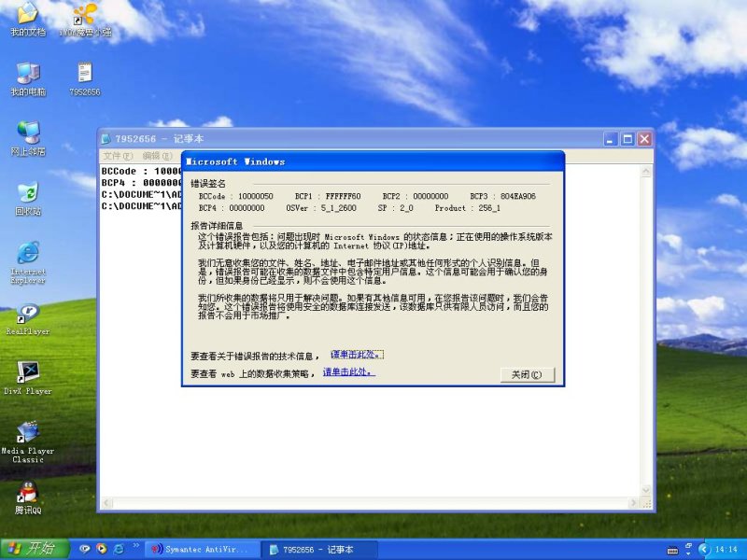This screenshot has height=560, width=747.
Task: Click the 关闭(C) button in the dialog
Action: (528, 375)
